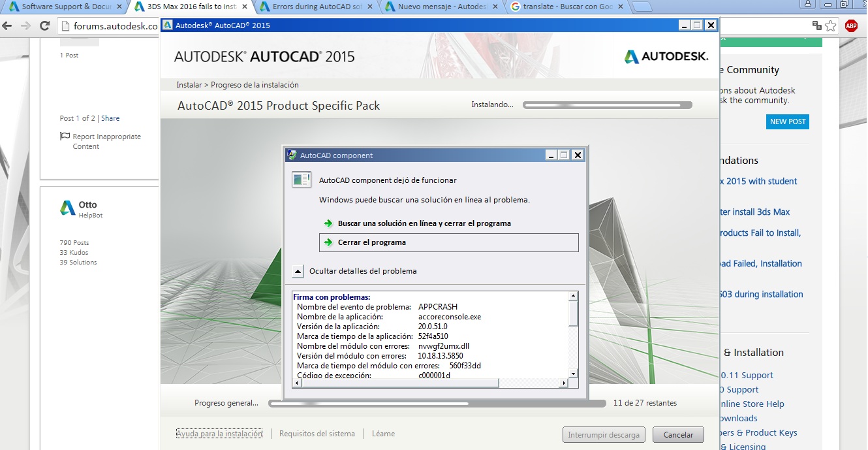Open the browser user profile icon
The height and width of the screenshot is (450, 868).
807,5
